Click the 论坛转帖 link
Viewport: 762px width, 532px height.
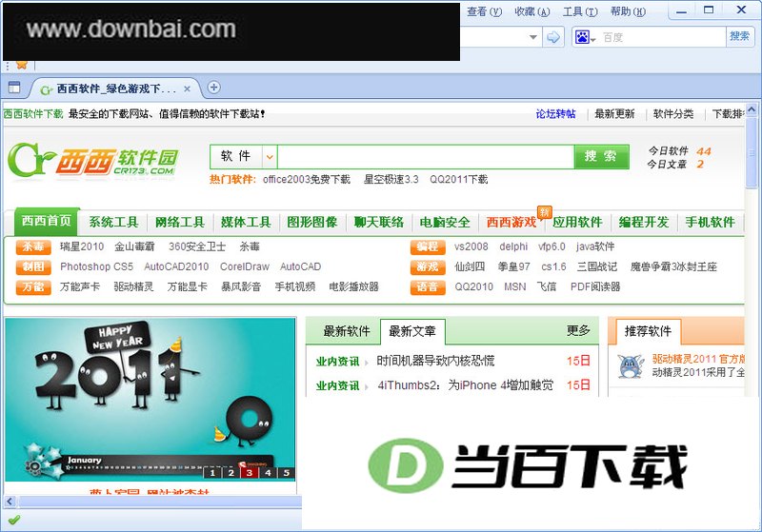(x=555, y=114)
